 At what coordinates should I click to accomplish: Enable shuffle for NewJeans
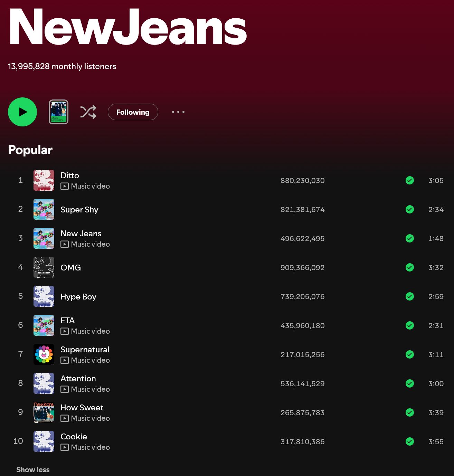click(88, 112)
